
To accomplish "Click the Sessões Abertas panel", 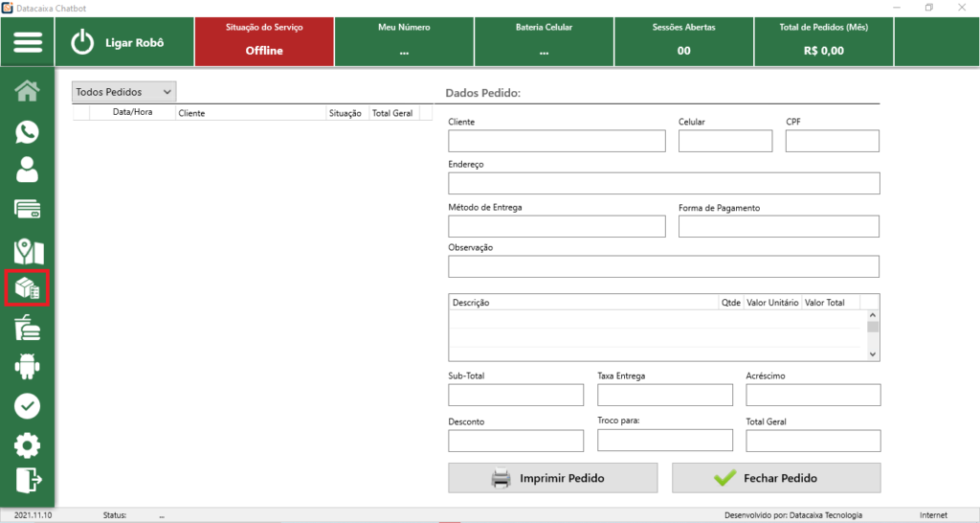I will click(x=684, y=42).
